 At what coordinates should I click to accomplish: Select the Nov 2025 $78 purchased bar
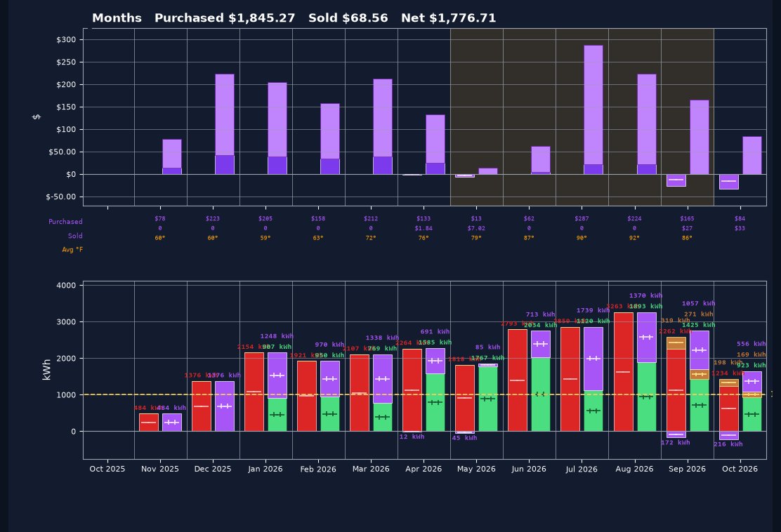[x=172, y=157]
